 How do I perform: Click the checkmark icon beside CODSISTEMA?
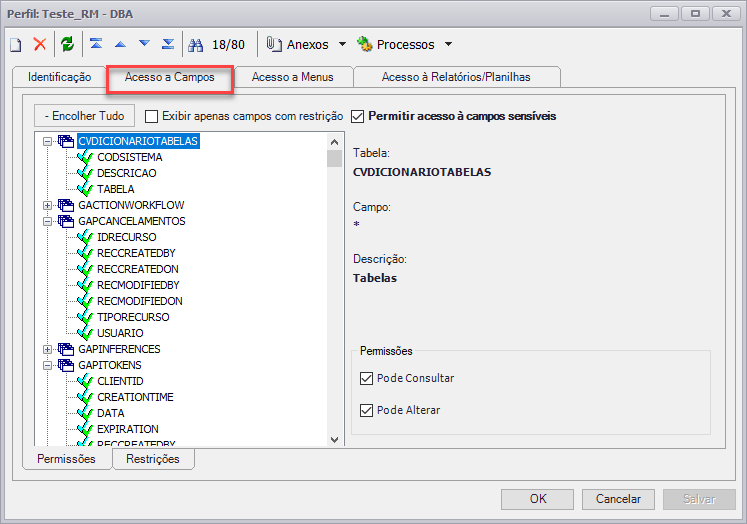coord(85,157)
